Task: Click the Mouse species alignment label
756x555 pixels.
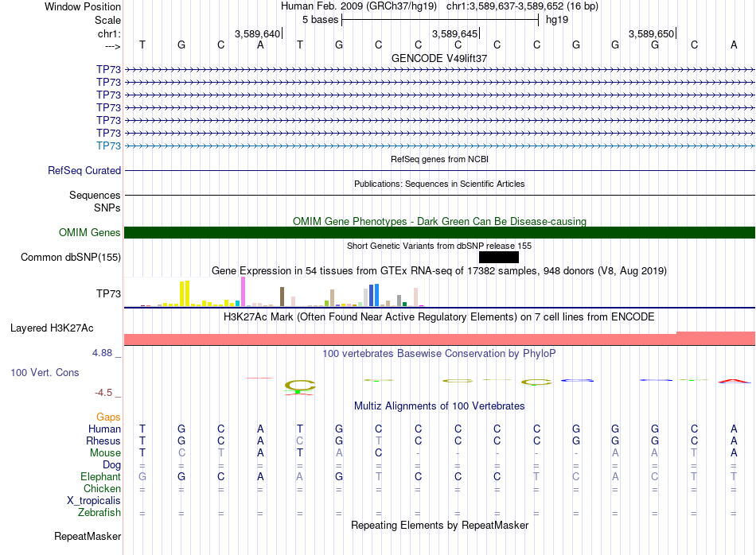Action: point(105,453)
